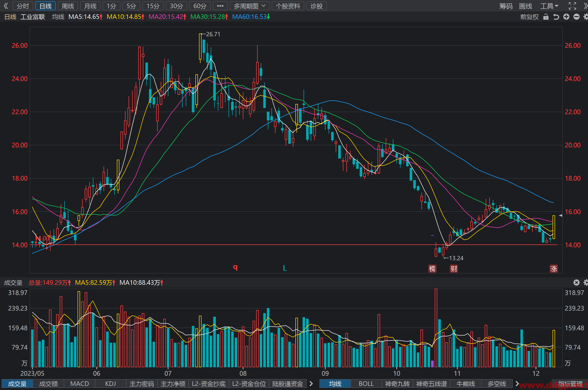588x390 pixels.
Task: Click 总量:149.29万 volume label
Action: point(50,282)
